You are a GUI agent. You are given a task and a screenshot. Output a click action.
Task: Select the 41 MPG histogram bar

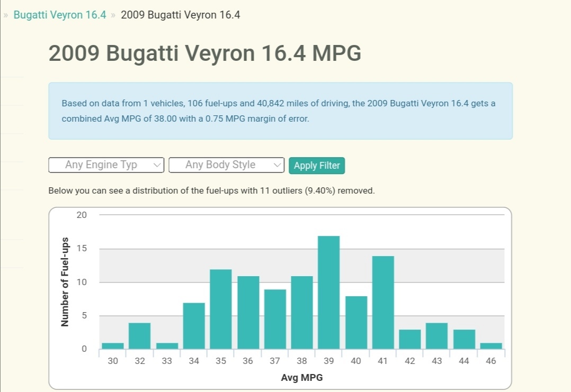383,303
